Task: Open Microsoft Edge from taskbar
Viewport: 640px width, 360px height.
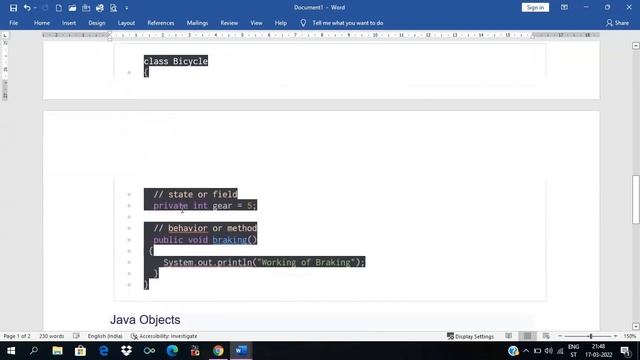Action: click(x=172, y=351)
